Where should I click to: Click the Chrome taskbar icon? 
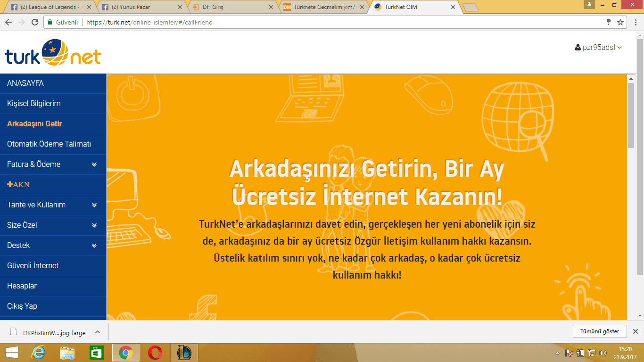tap(125, 353)
